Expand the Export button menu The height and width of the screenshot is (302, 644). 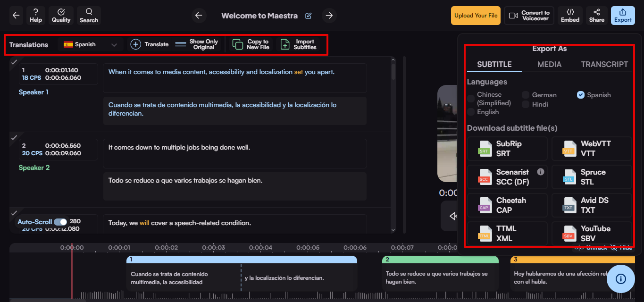(x=623, y=15)
